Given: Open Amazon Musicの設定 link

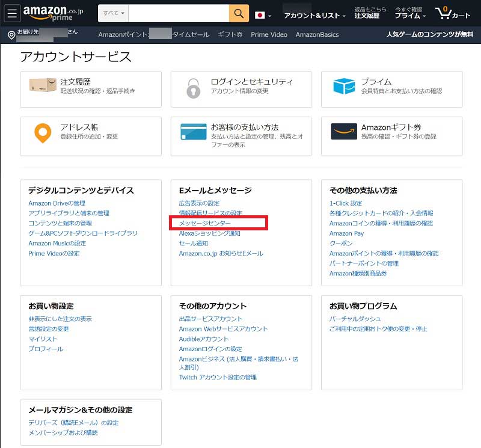Looking at the screenshot, I should 57,244.
